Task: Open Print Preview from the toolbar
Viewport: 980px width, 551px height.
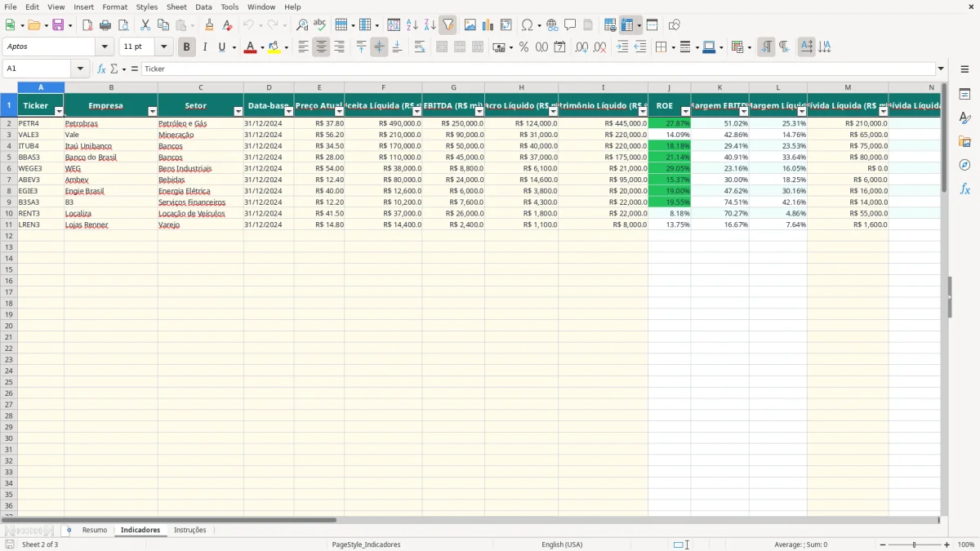Action: (x=123, y=25)
